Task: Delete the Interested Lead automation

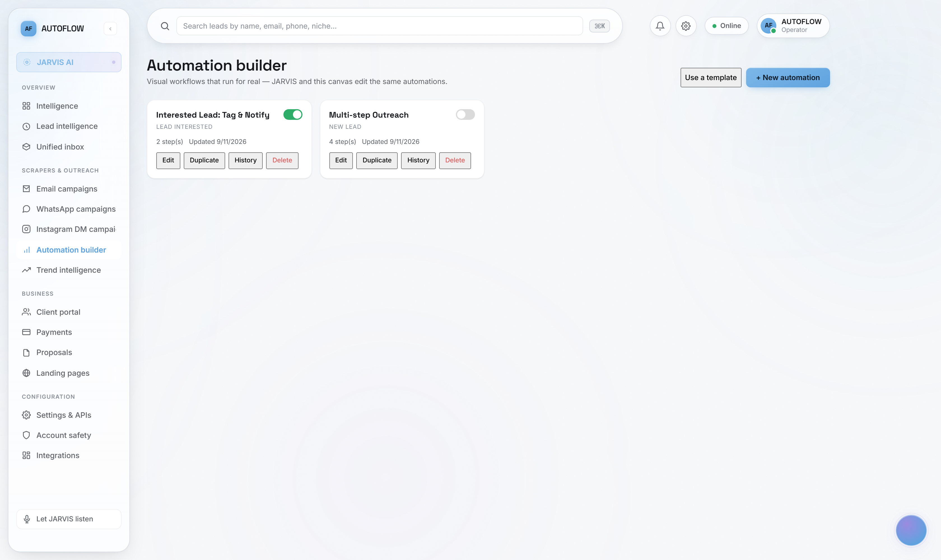Action: click(282, 160)
